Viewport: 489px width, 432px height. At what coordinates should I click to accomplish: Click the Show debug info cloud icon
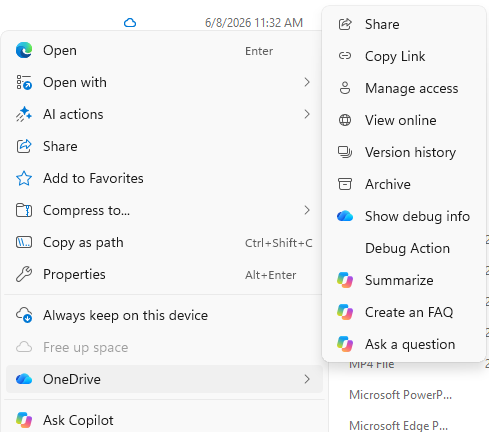click(345, 216)
